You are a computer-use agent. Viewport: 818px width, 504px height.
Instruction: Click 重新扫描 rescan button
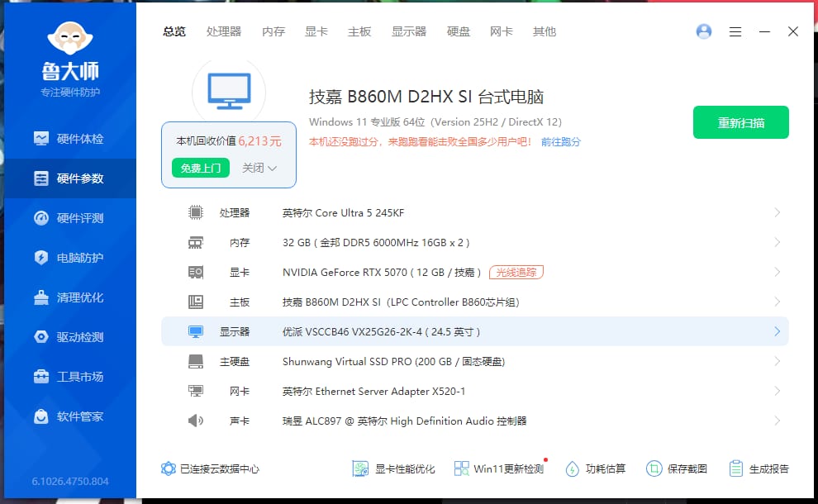point(741,122)
